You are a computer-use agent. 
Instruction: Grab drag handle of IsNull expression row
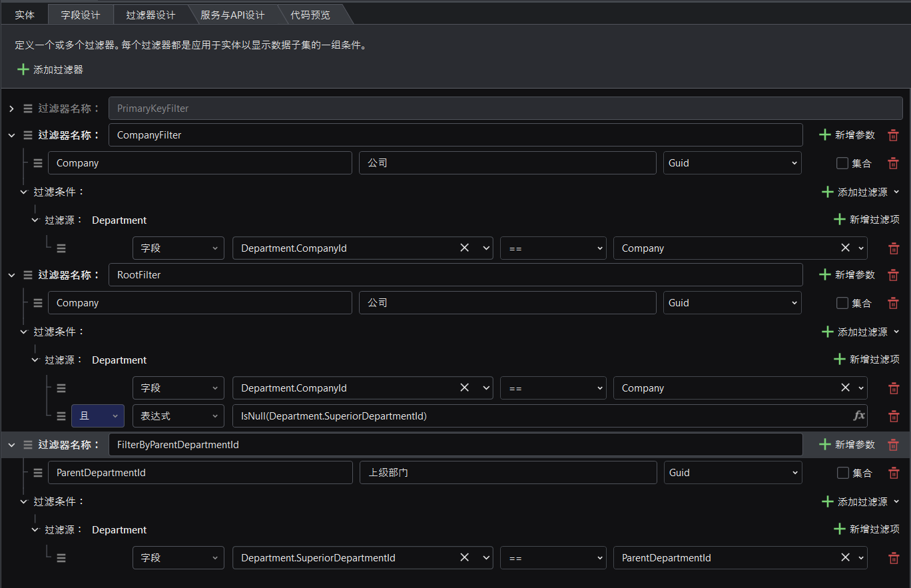61,416
